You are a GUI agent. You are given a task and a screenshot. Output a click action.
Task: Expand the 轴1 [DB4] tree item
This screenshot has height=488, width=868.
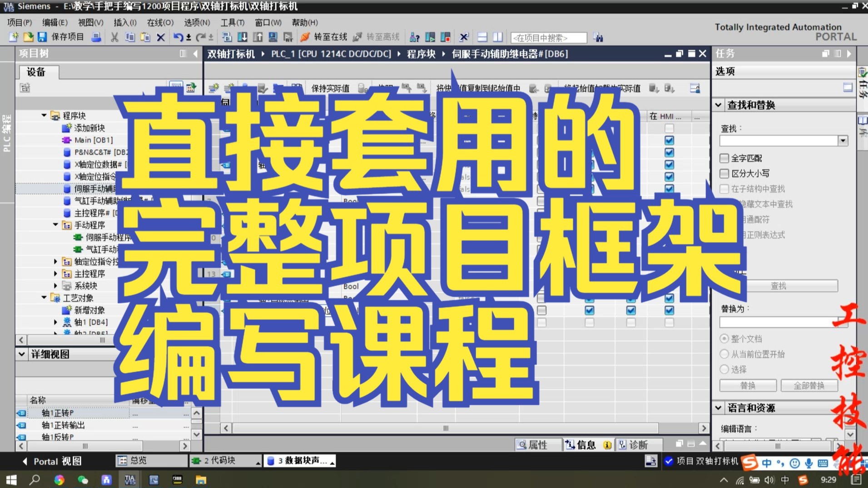55,322
